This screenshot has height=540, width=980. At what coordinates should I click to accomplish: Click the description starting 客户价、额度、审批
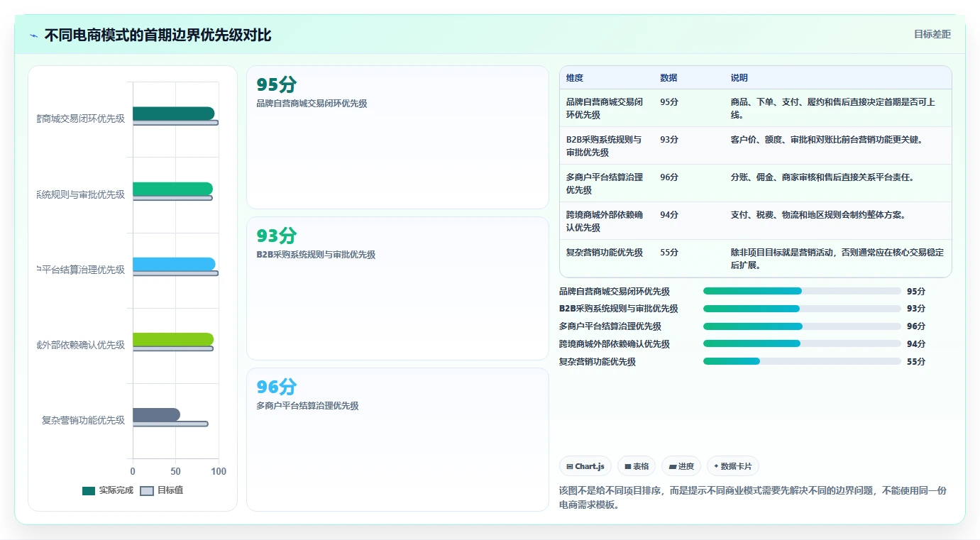pyautogui.click(x=827, y=140)
